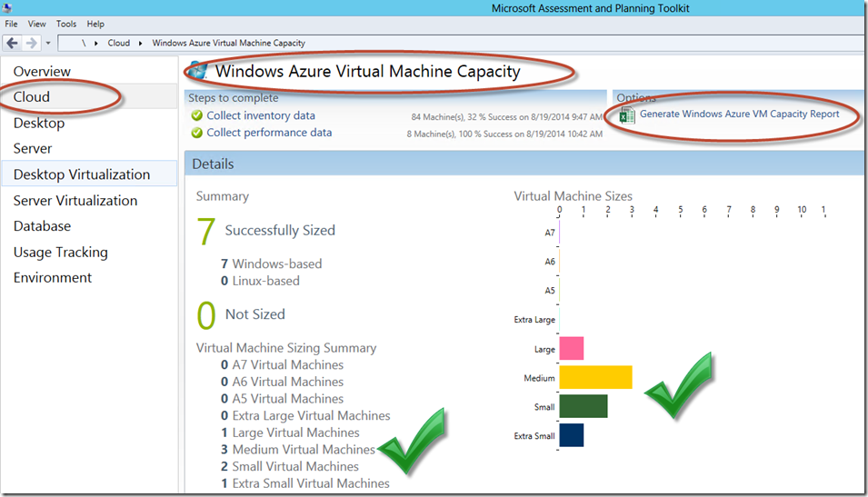Click the green check icon beside Collect inventory data
The height and width of the screenshot is (497, 868).
[x=196, y=115]
